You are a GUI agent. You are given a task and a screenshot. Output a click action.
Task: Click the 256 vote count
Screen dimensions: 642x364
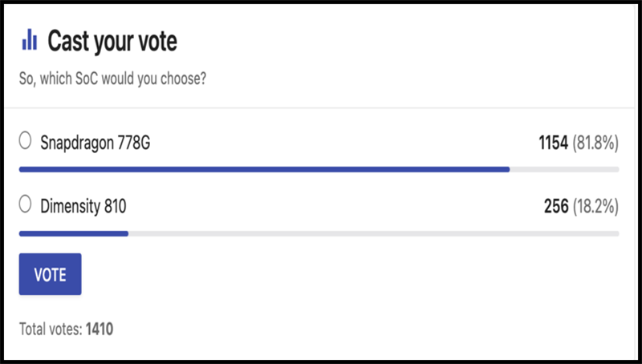[556, 207]
